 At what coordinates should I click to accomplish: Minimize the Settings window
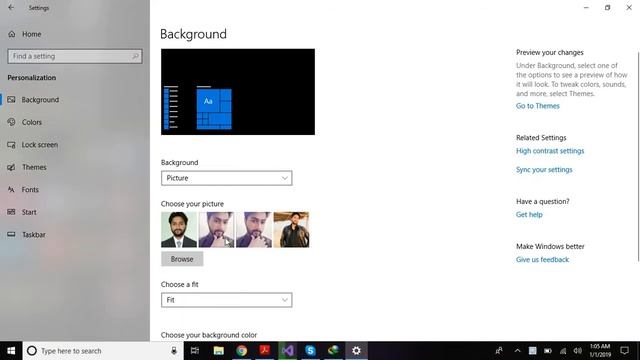pos(586,7)
